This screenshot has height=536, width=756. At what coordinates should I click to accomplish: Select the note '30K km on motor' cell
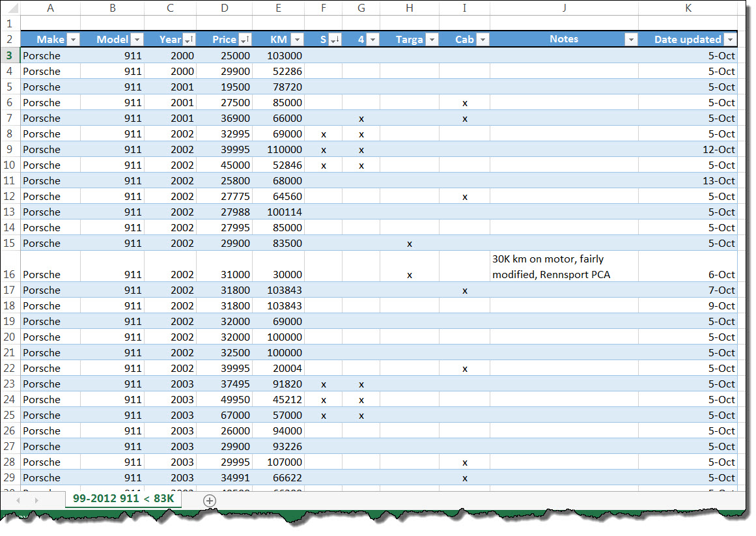tap(564, 266)
